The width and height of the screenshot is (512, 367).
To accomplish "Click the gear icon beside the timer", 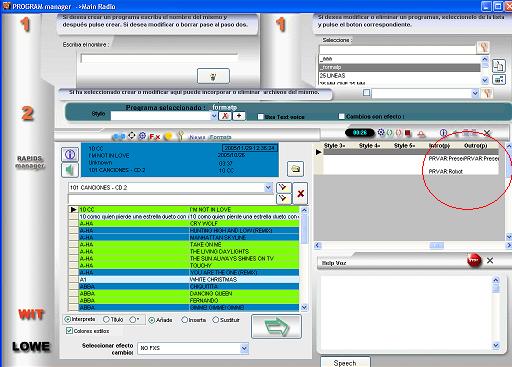I will [x=381, y=132].
